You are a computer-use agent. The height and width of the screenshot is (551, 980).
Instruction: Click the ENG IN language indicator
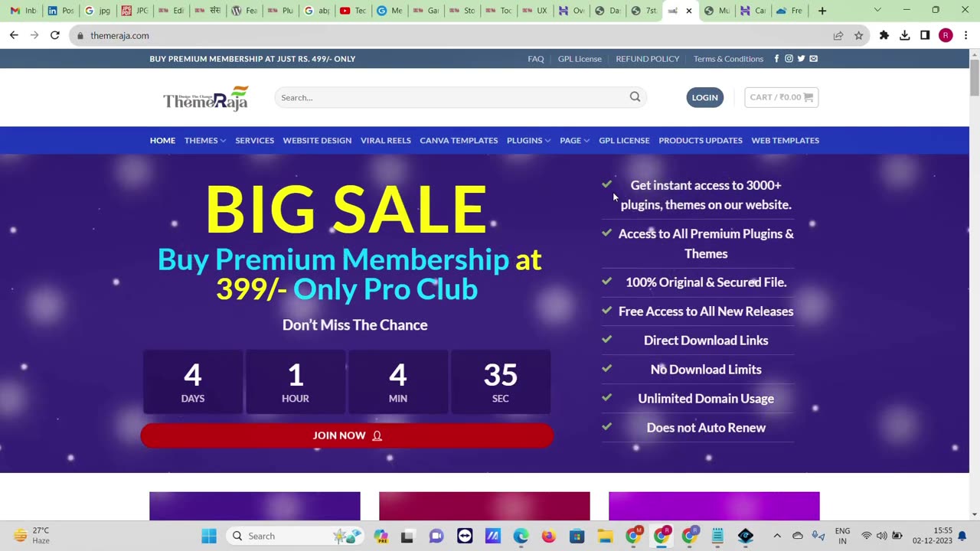[842, 536]
